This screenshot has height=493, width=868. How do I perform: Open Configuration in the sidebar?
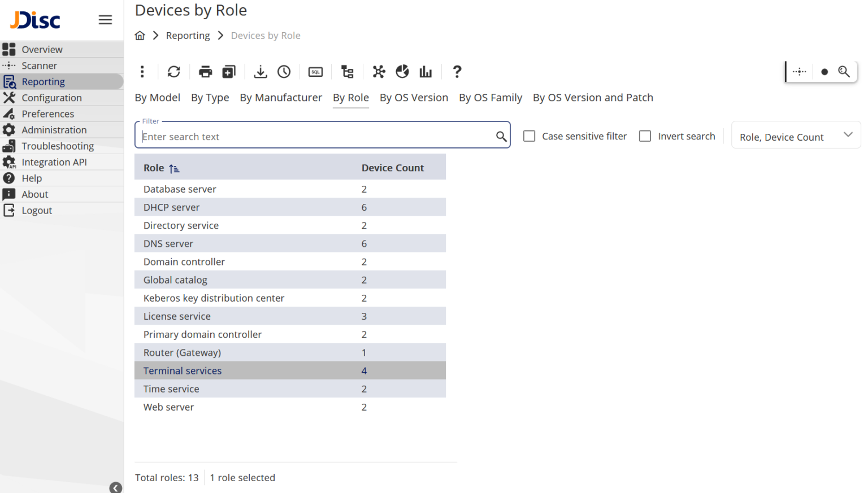62,98
